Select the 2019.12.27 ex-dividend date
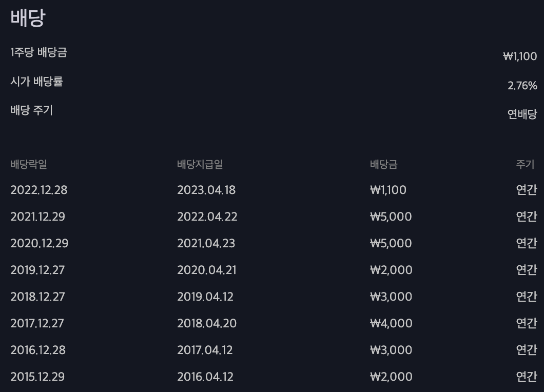 coord(37,270)
